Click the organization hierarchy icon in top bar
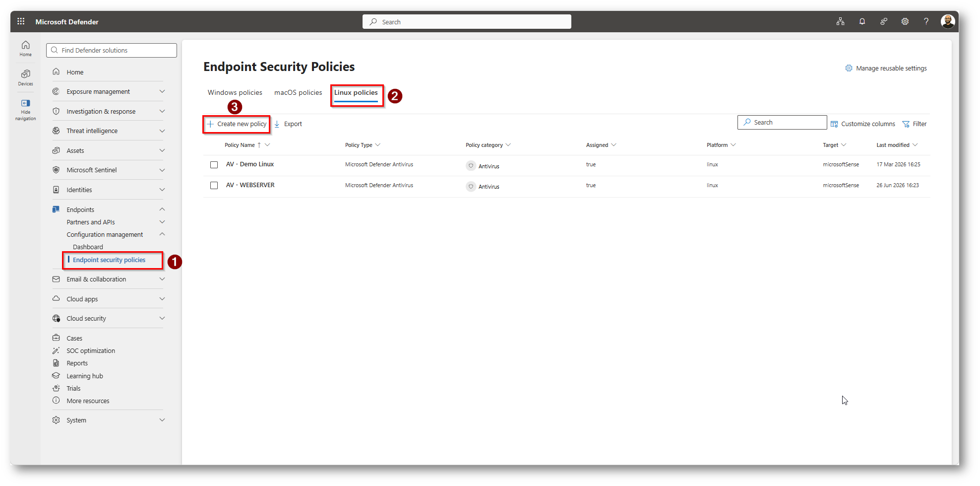 (x=840, y=21)
